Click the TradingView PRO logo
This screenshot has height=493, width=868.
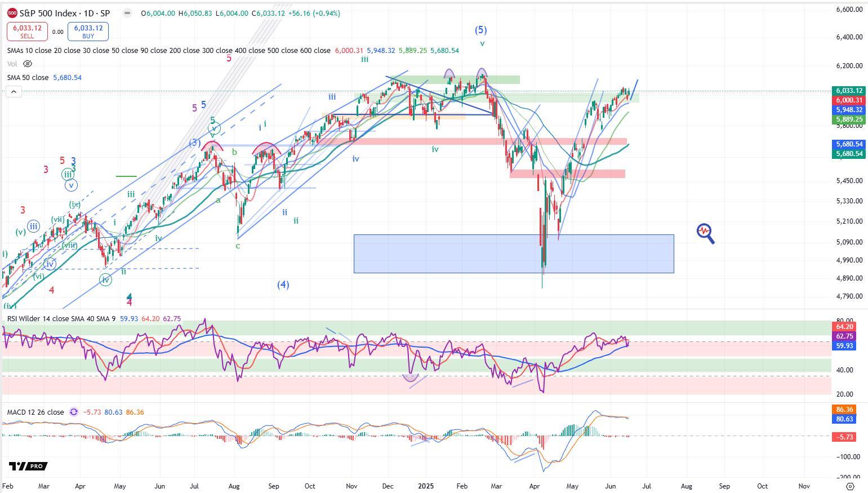pos(28,466)
